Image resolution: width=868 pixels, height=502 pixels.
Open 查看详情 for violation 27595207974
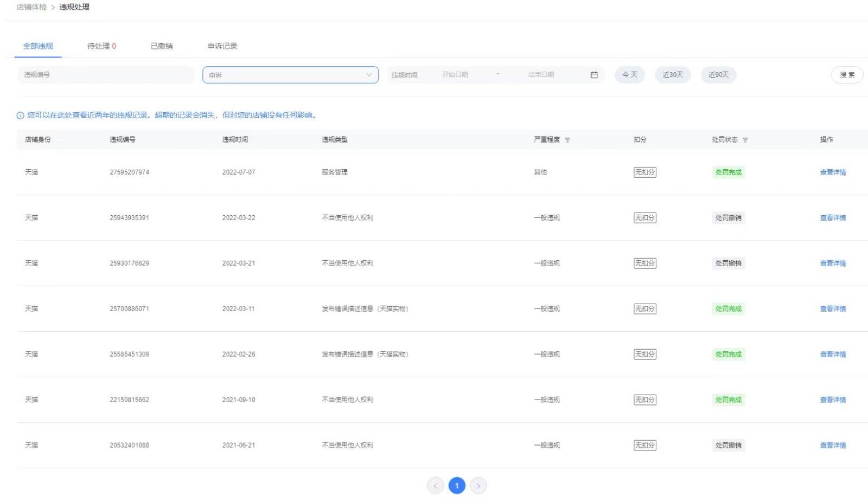click(833, 172)
